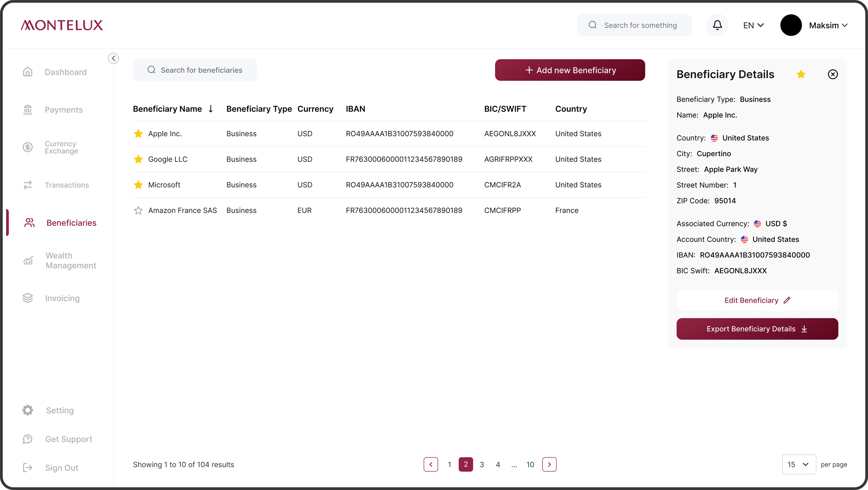
Task: Click the user avatar circle
Action: pyautogui.click(x=791, y=25)
